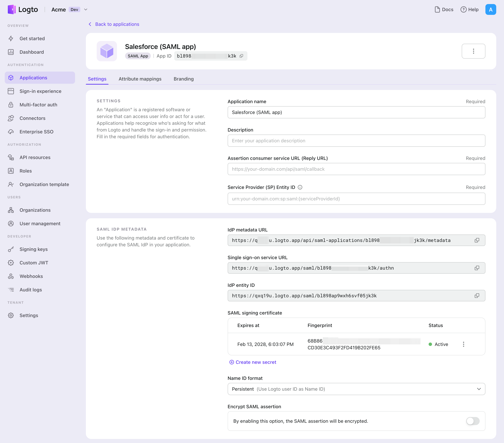Click the Organization template icon
The width and height of the screenshot is (504, 443).
[11, 184]
